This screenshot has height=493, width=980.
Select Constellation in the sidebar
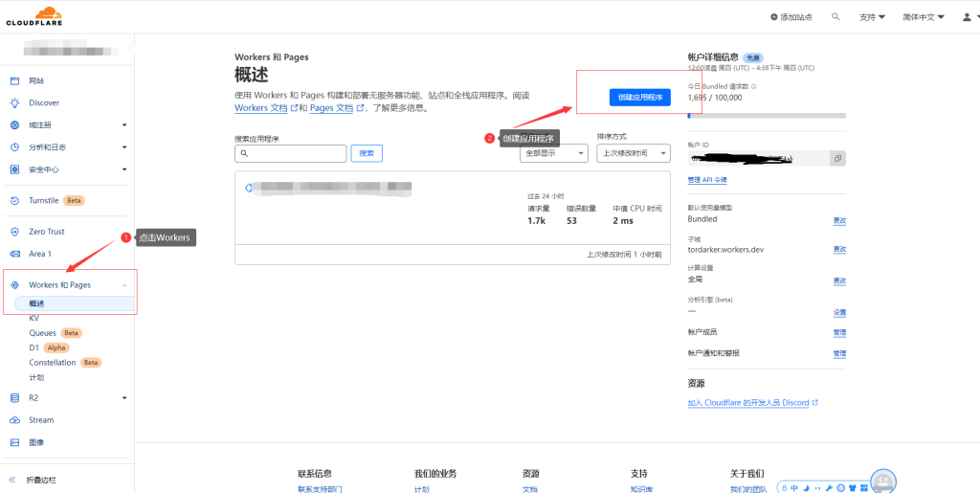[53, 363]
